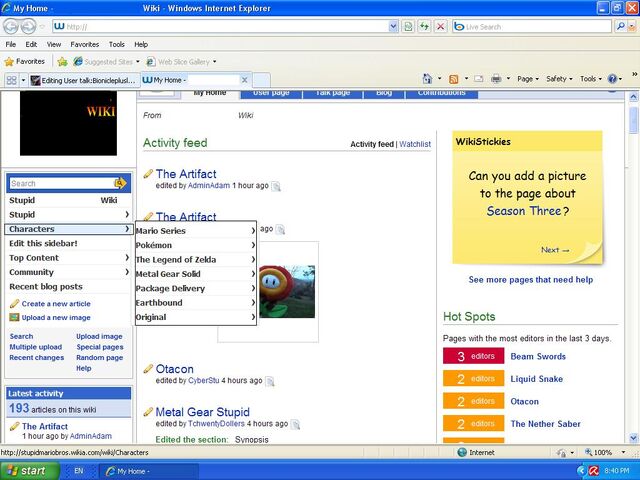Open the address bar history dropdown
This screenshot has height=480, width=640.
(393, 27)
